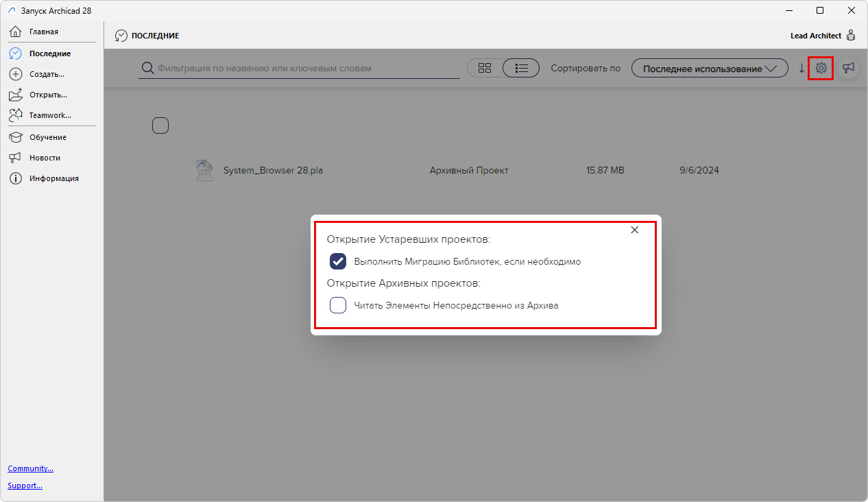Click the plus circle icon beside Создать
Viewport: 868px width, 502px height.
(15, 74)
